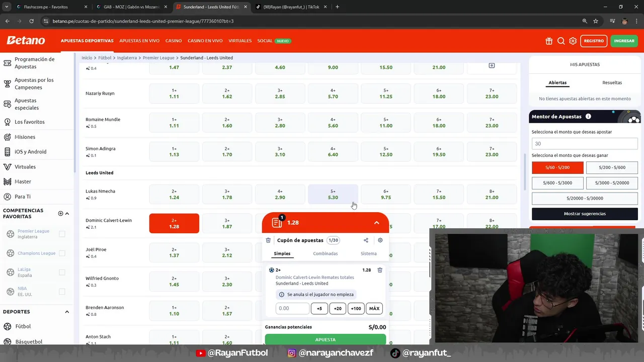Select Nazariy Rusyn 3+ odds 2.85
This screenshot has width=644, height=362.
pos(280,94)
